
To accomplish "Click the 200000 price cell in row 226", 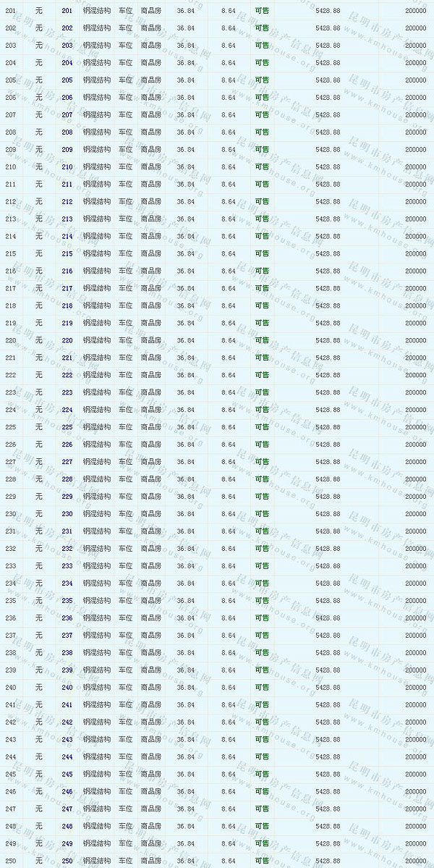I will (415, 444).
